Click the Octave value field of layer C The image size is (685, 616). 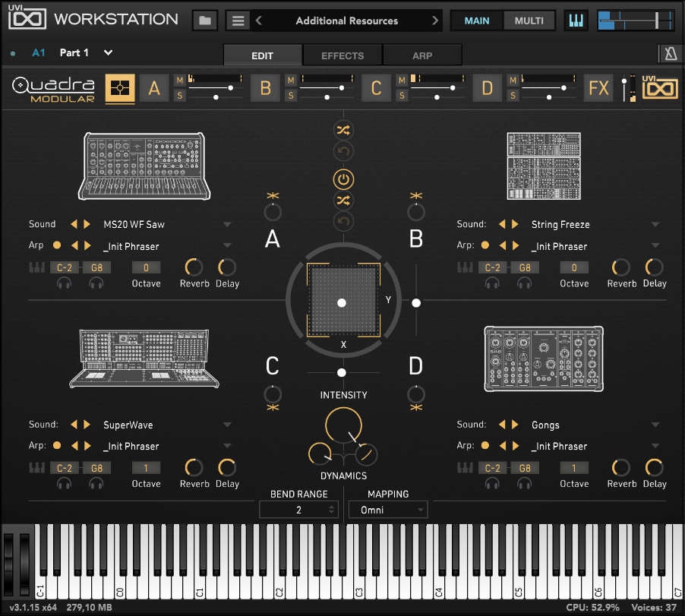point(146,468)
